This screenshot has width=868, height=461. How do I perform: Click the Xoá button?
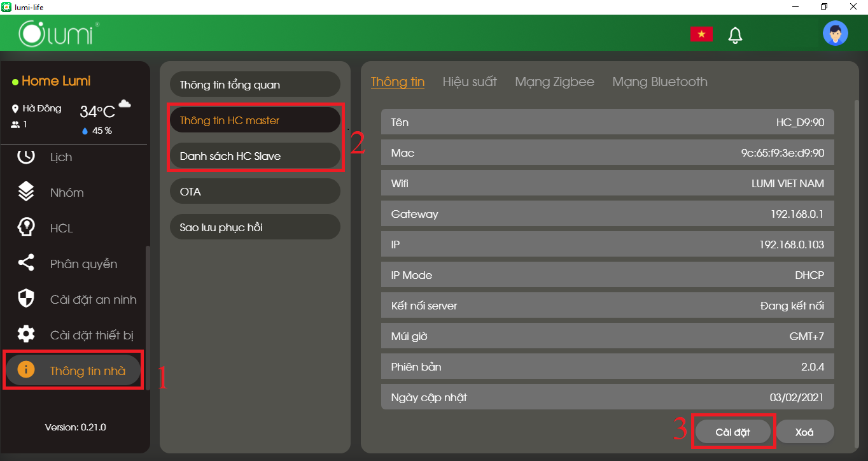804,432
